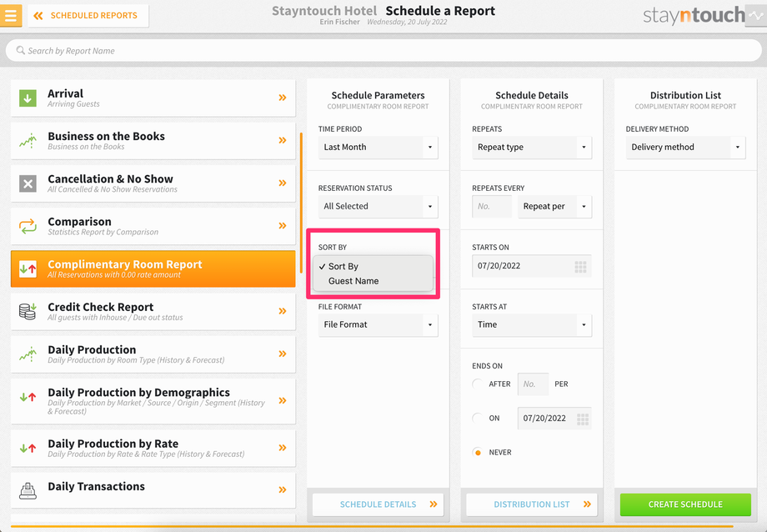Click the Search by Report Name field
Image resolution: width=767 pixels, height=532 pixels.
tap(383, 50)
